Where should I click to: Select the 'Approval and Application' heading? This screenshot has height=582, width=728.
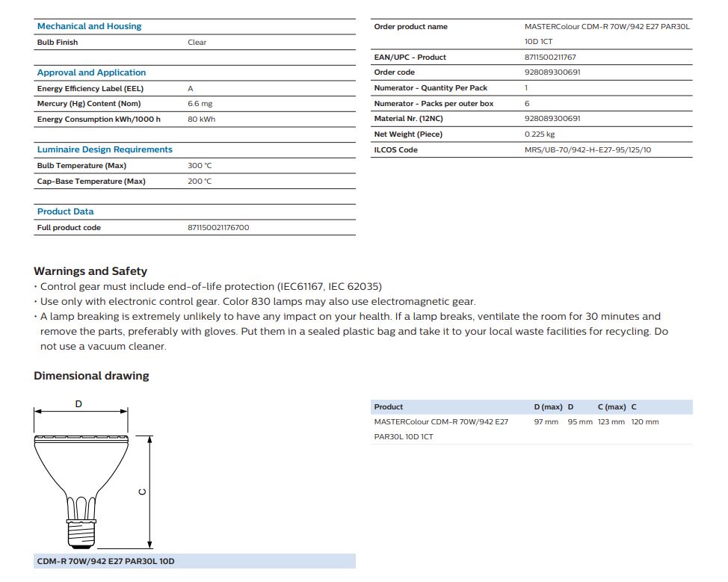91,72
